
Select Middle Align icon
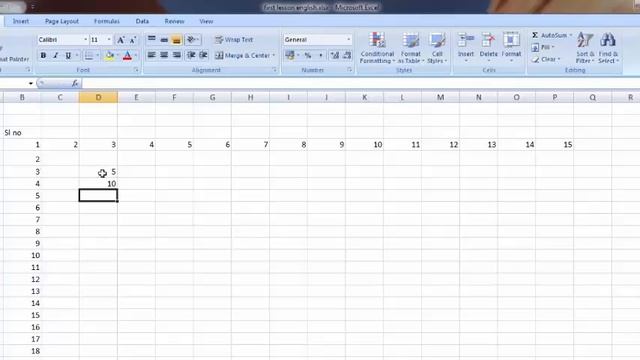[x=164, y=39]
